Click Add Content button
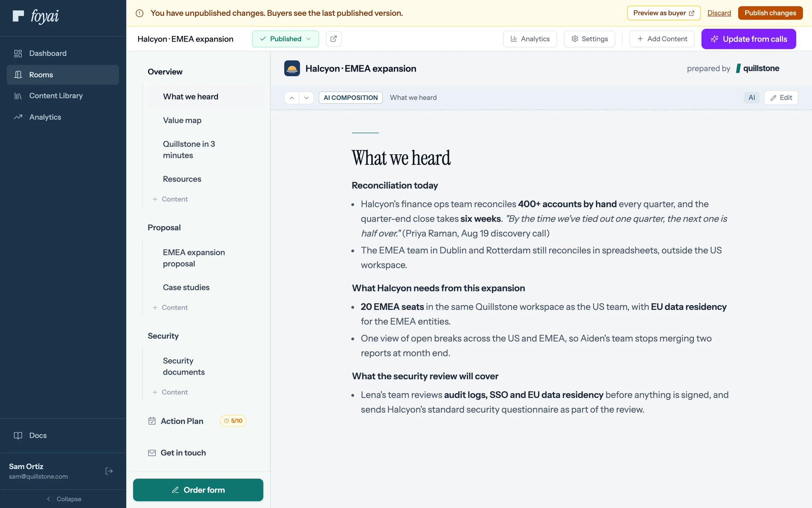 [x=662, y=39]
